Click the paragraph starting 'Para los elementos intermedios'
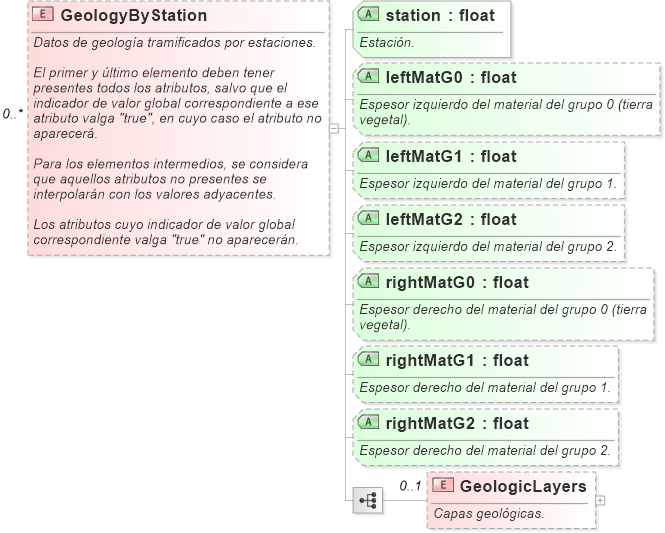This screenshot has width=665, height=533. click(170, 179)
